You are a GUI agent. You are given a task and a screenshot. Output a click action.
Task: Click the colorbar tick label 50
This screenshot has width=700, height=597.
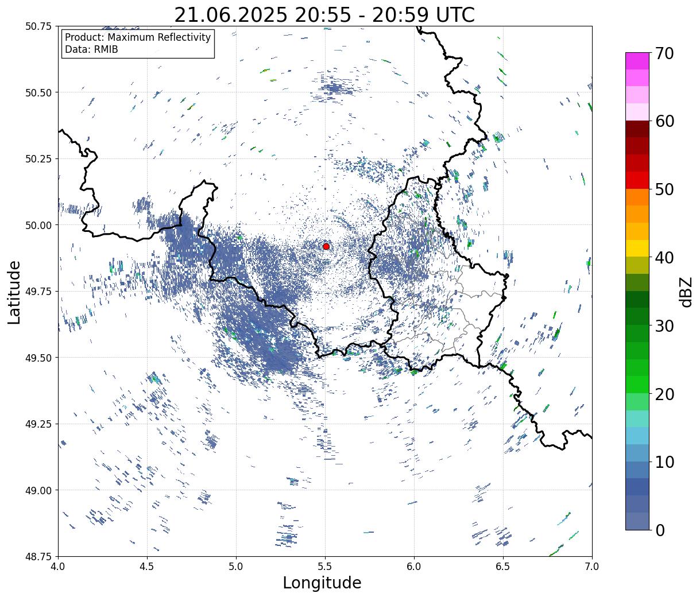[664, 189]
